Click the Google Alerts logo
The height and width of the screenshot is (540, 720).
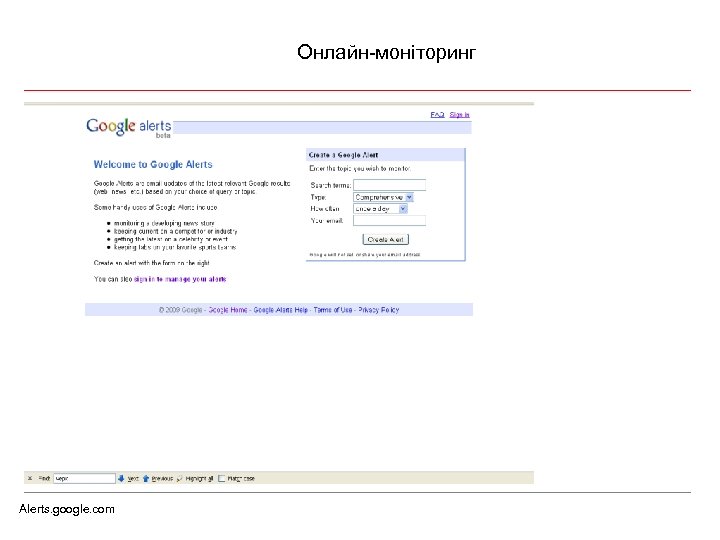point(129,127)
